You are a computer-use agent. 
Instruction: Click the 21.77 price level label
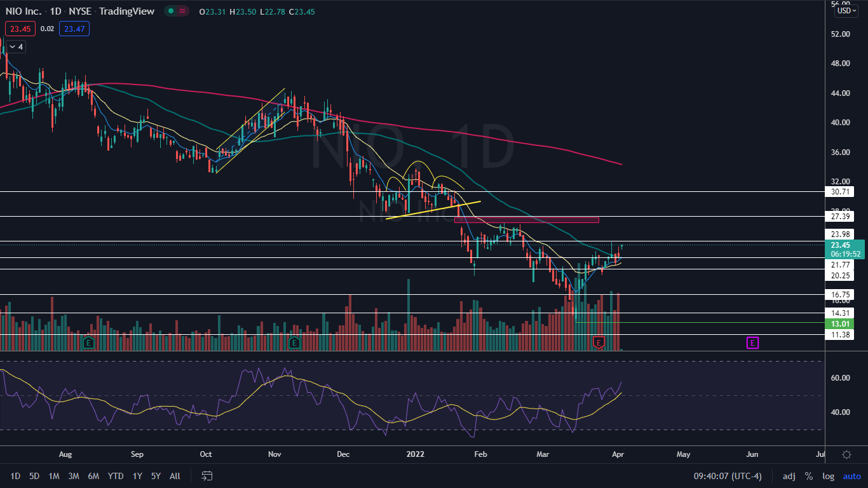point(841,265)
